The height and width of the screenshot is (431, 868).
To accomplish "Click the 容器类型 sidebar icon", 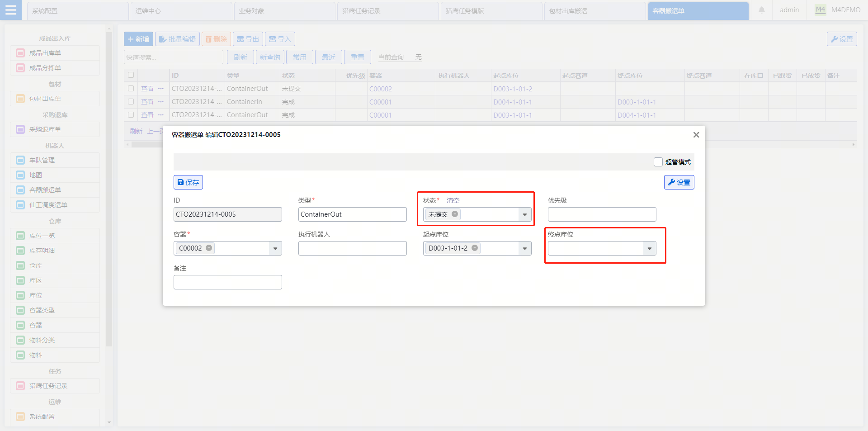I will (20, 310).
